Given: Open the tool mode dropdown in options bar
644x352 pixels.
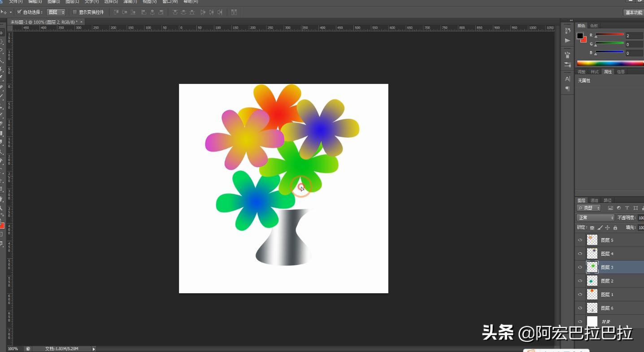Looking at the screenshot, I should coord(56,12).
